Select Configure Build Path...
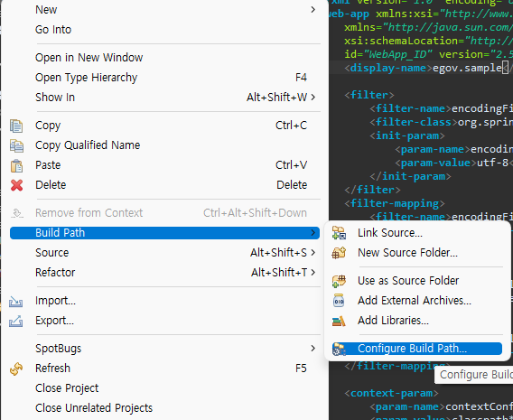 pos(417,349)
